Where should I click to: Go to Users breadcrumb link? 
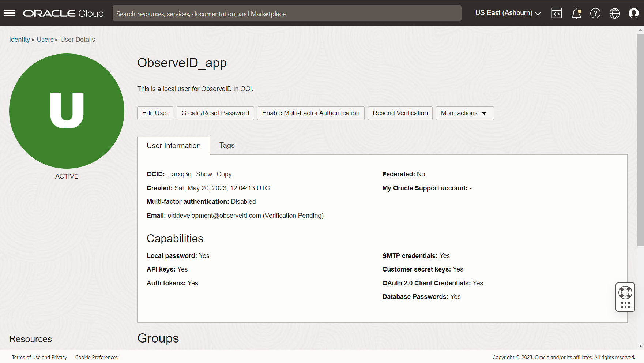click(45, 40)
